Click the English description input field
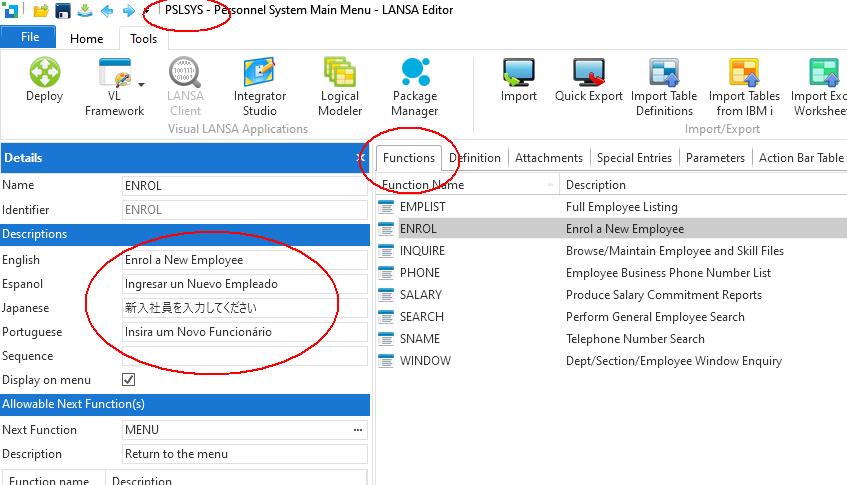This screenshot has width=847, height=485. click(x=245, y=260)
